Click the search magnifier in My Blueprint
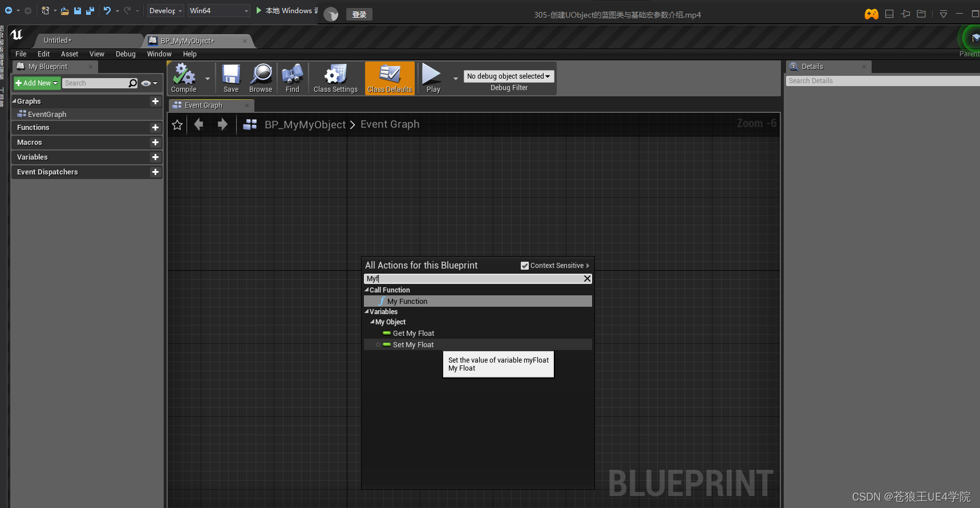The width and height of the screenshot is (980, 508). [x=133, y=83]
